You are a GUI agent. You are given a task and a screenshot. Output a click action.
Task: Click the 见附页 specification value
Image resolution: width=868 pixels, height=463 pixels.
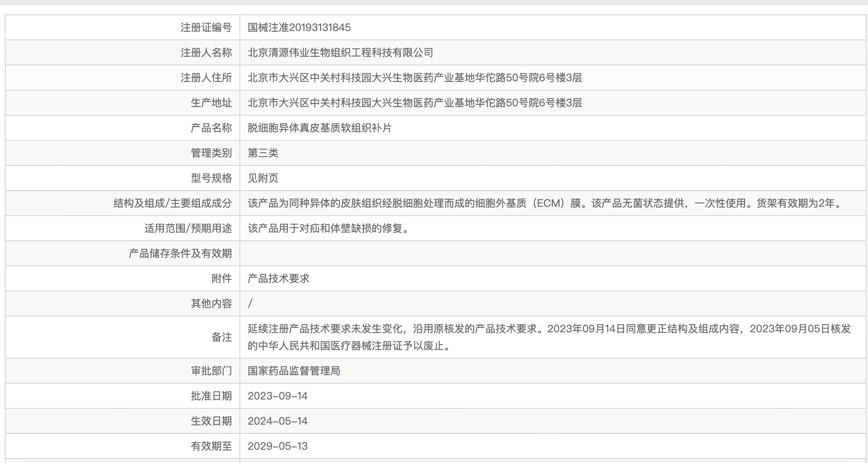click(263, 178)
